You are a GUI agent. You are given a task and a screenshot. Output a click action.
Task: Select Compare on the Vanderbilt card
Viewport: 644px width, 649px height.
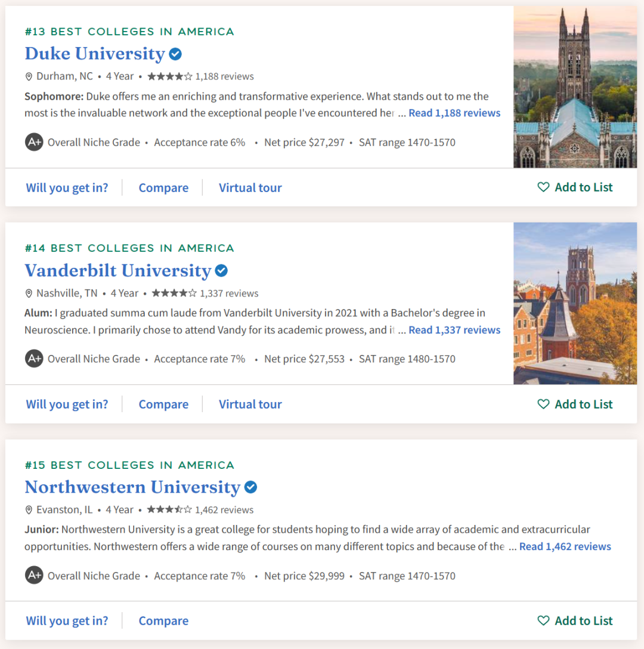[x=163, y=404]
